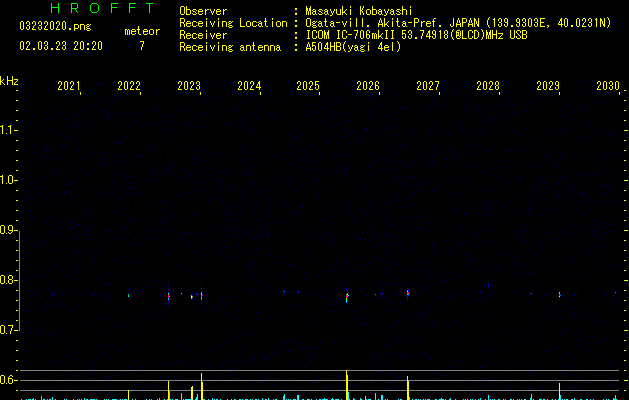The image size is (629, 400).
Task: Click the 2021 time axis marker
Action: [x=69, y=85]
